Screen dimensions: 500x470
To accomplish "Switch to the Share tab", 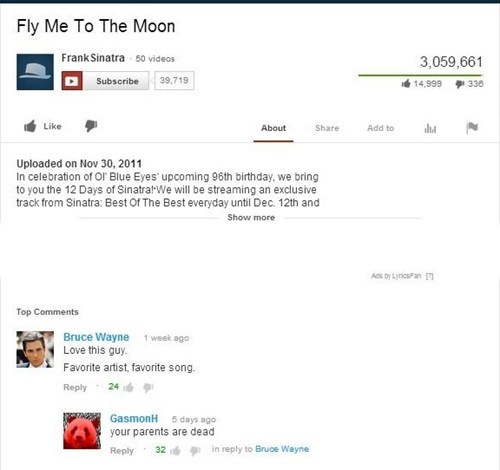I will tap(327, 128).
